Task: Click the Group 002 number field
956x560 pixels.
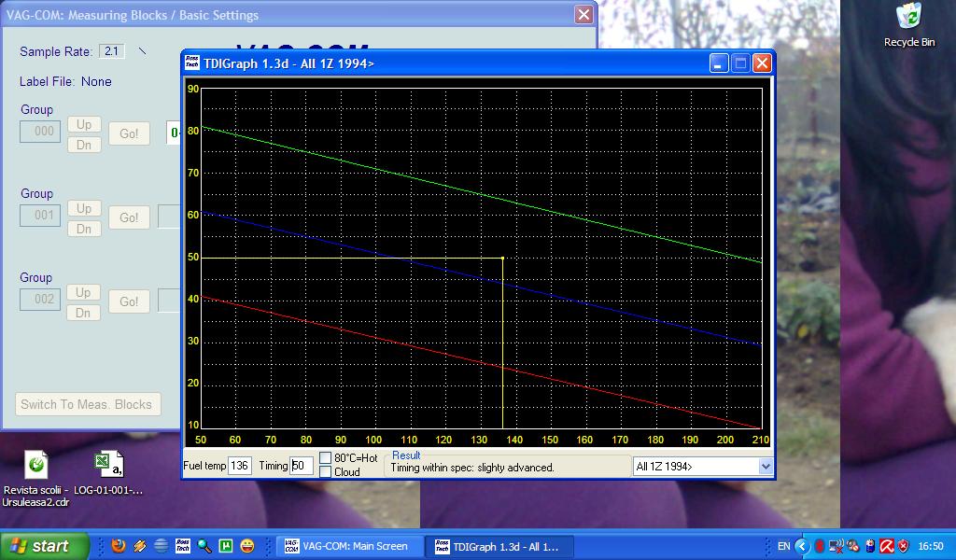Action: [40, 300]
